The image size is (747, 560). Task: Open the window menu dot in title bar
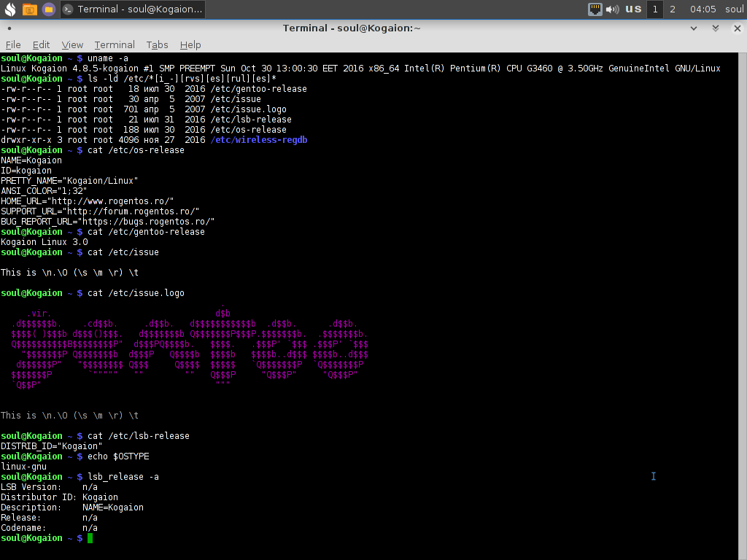pyautogui.click(x=9, y=28)
